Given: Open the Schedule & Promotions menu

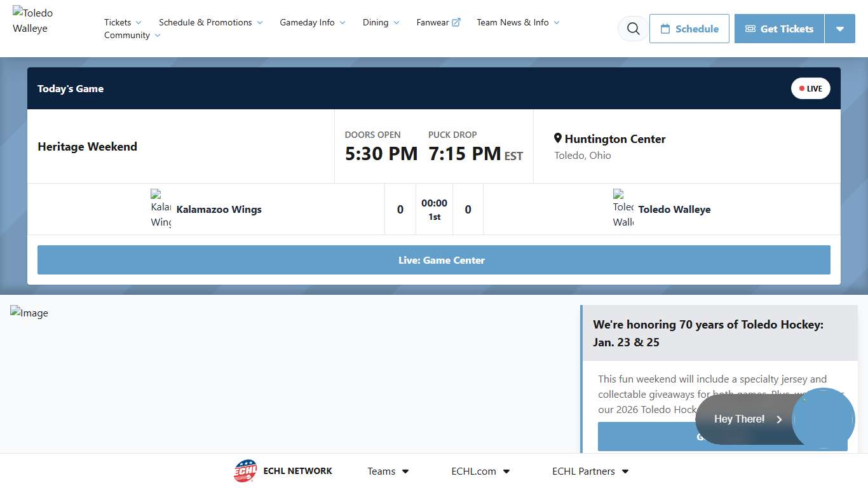Looking at the screenshot, I should click(210, 22).
